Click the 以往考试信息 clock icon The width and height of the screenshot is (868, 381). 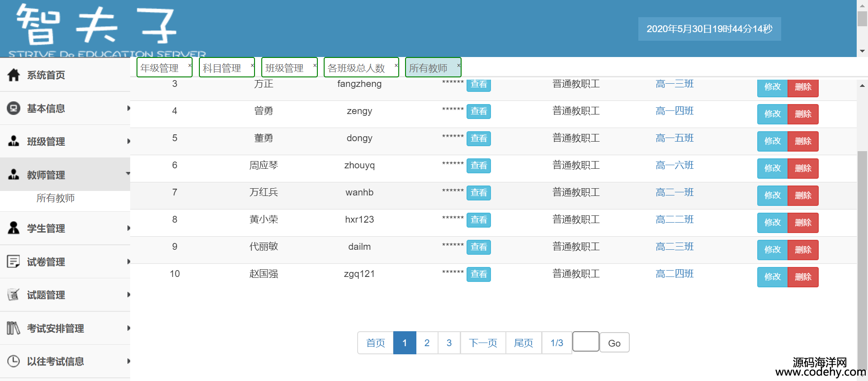click(14, 361)
